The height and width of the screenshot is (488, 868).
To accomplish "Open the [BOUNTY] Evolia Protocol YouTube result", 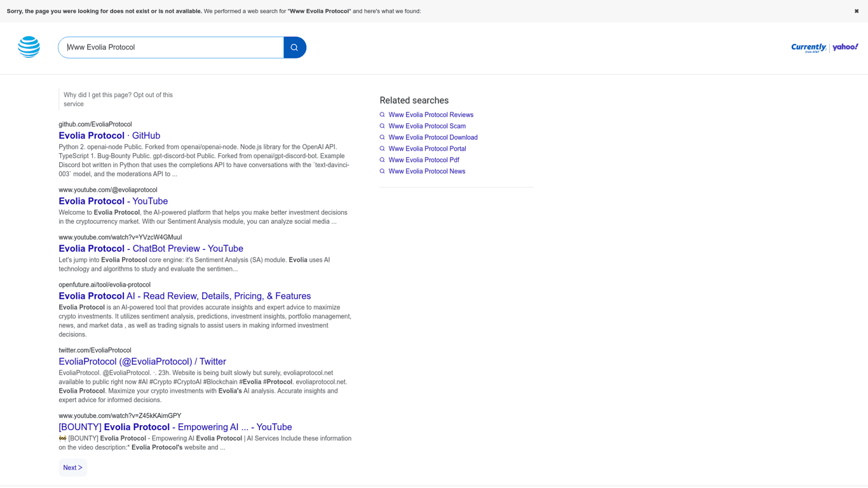I will (175, 428).
